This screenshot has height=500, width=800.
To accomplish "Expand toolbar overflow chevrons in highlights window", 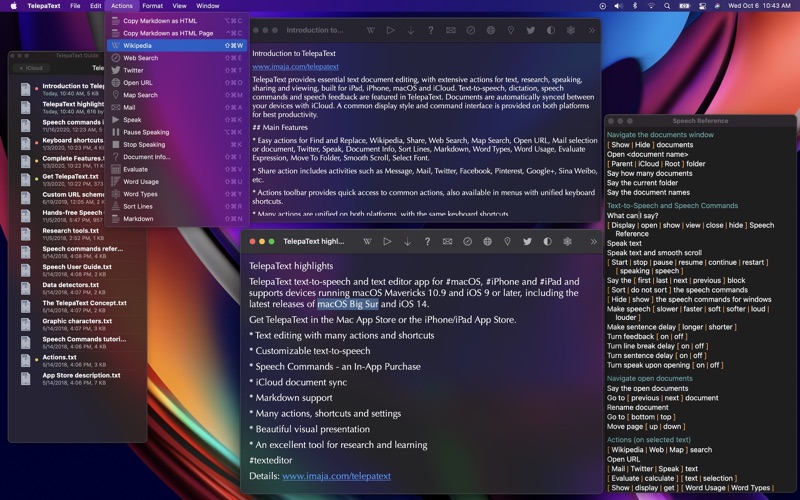I will (x=593, y=241).
